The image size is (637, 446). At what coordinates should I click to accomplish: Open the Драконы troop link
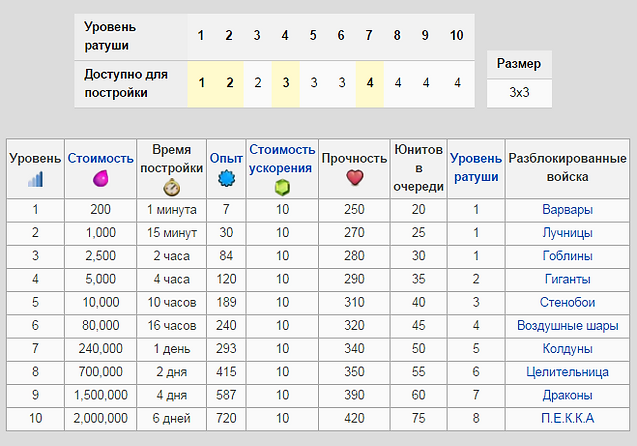[x=567, y=395]
